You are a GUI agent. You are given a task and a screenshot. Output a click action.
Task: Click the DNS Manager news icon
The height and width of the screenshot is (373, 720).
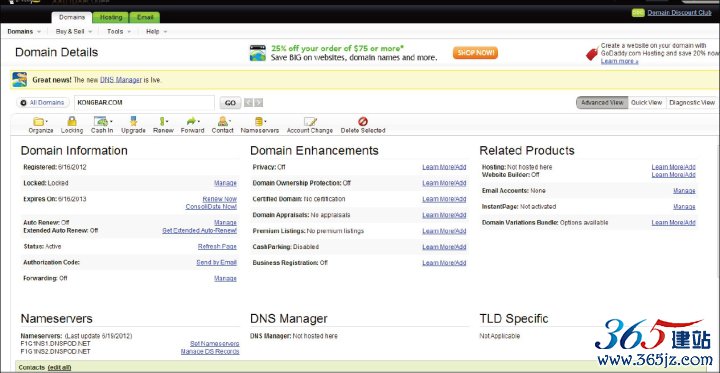20,79
